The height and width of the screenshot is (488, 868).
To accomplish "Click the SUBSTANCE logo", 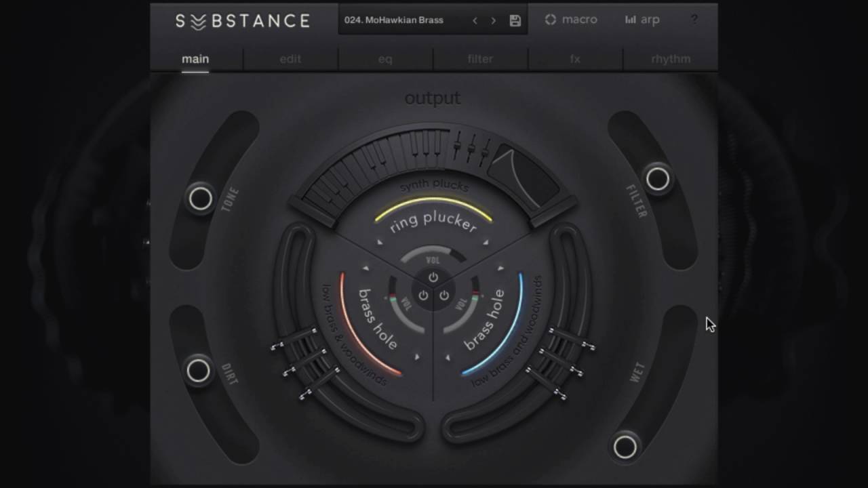I will coord(243,21).
